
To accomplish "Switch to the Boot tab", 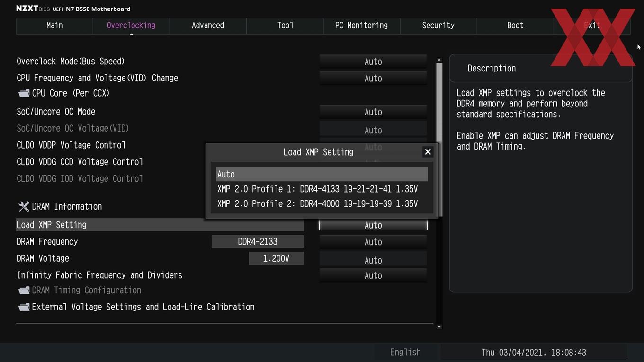I will coord(515,26).
